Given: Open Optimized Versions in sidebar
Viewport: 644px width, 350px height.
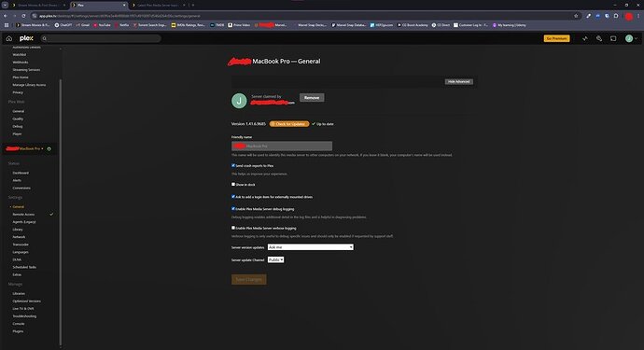Looking at the screenshot, I should coord(26,301).
